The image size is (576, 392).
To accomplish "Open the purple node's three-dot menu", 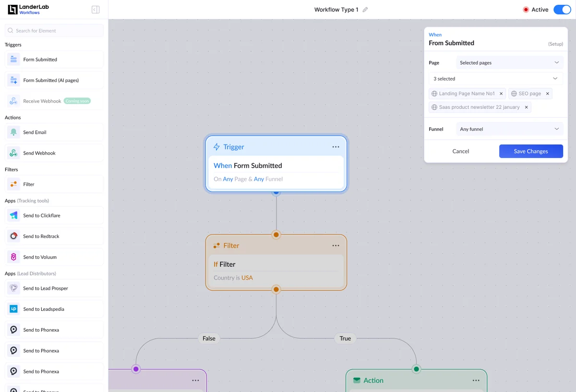I will (195, 380).
